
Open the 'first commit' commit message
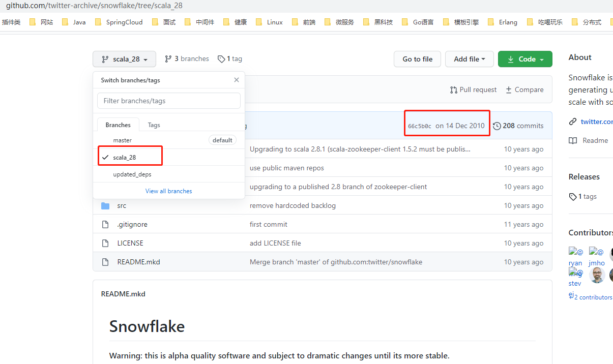269,224
